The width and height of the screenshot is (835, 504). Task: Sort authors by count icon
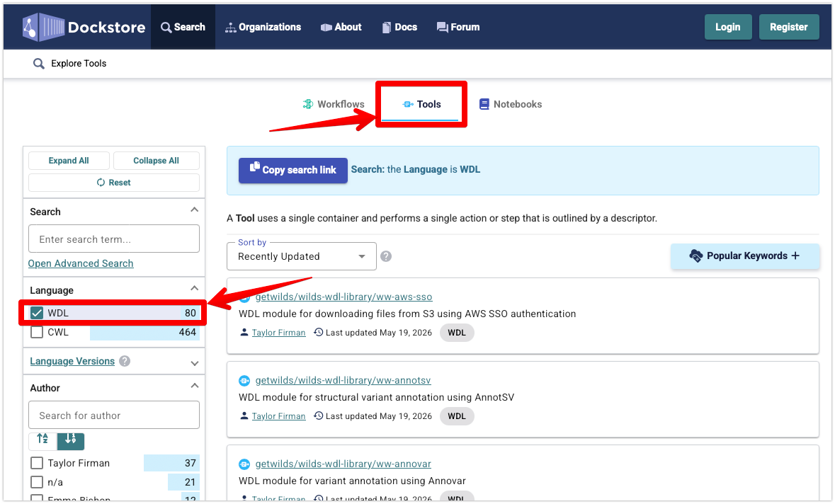71,440
